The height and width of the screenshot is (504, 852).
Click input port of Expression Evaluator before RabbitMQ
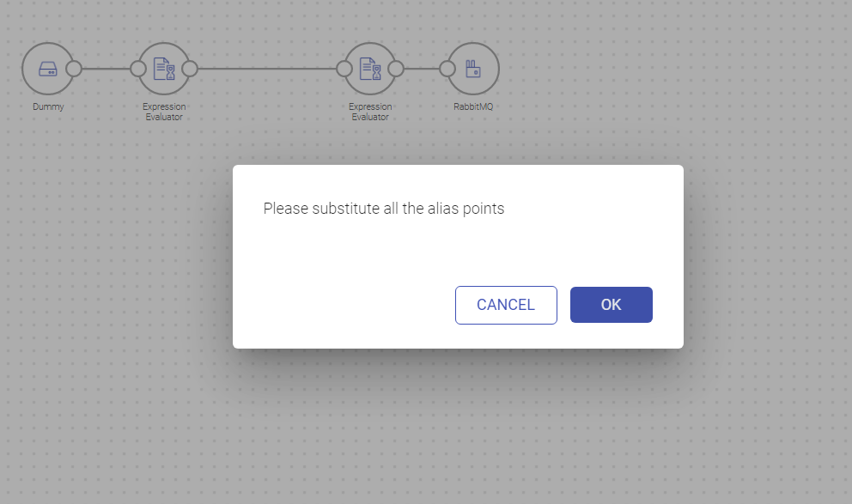point(344,69)
